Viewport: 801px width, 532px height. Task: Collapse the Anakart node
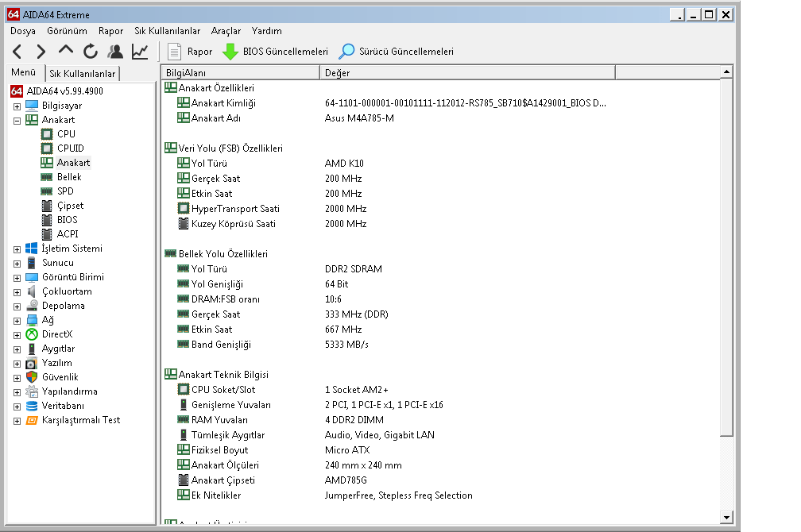tap(17, 121)
